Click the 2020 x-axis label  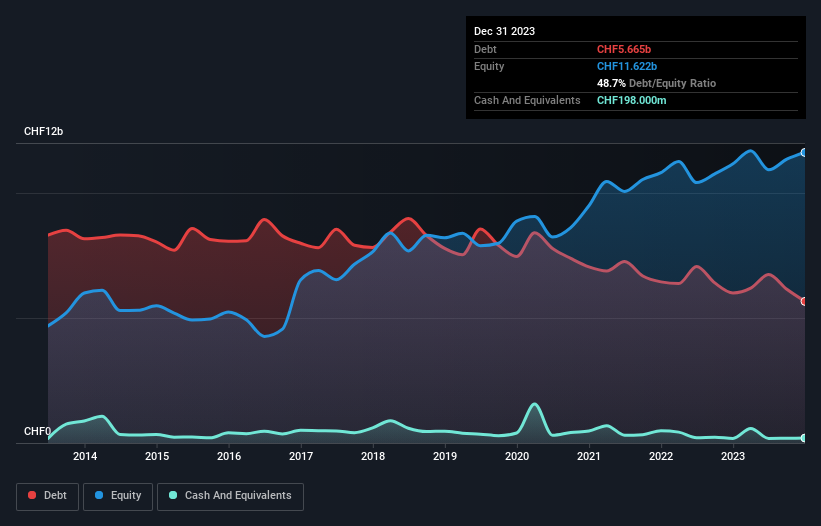tap(517, 456)
